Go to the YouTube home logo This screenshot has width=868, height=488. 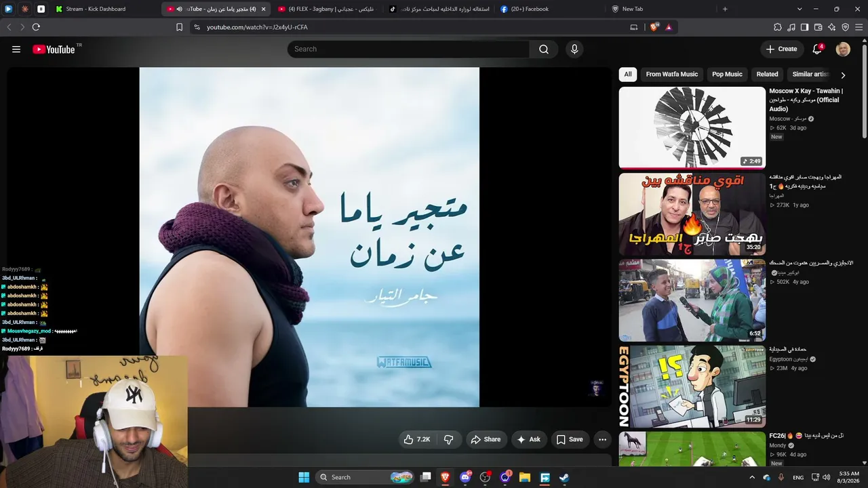54,49
